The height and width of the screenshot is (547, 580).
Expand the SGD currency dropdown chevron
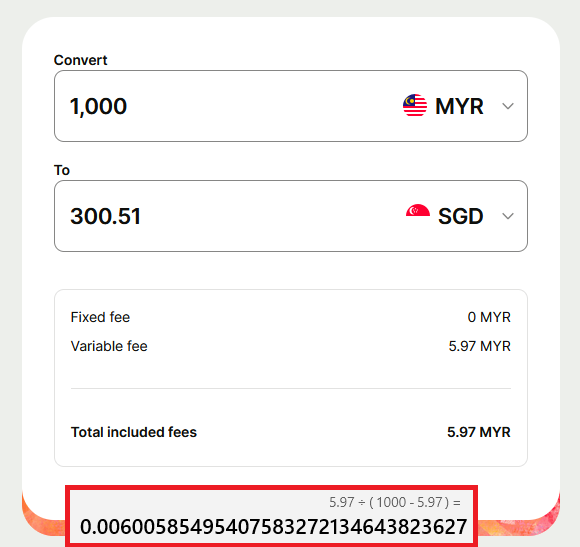pyautogui.click(x=508, y=216)
